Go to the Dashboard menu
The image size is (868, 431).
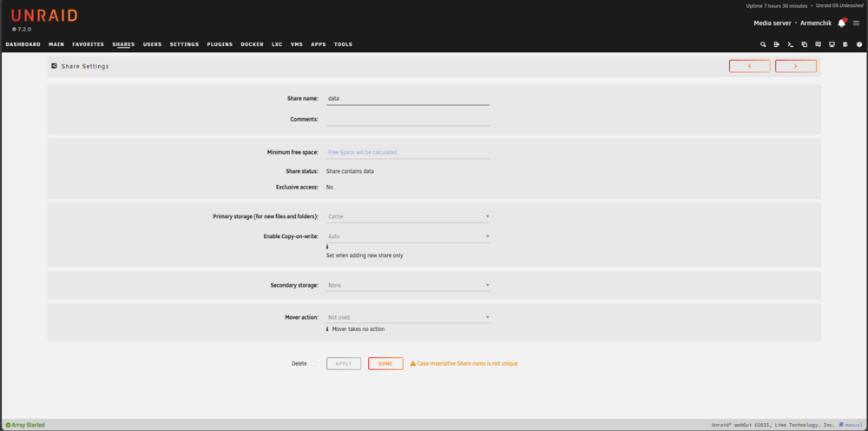click(x=23, y=44)
